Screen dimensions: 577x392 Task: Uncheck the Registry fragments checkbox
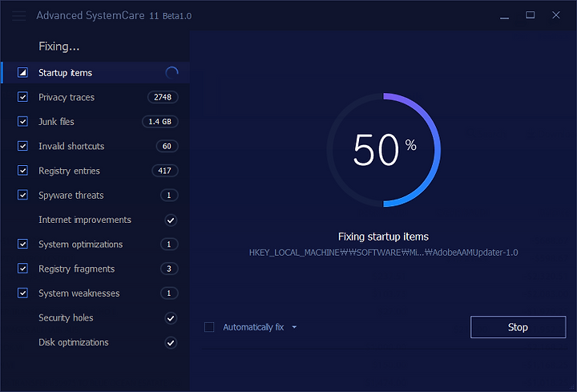pyautogui.click(x=22, y=269)
